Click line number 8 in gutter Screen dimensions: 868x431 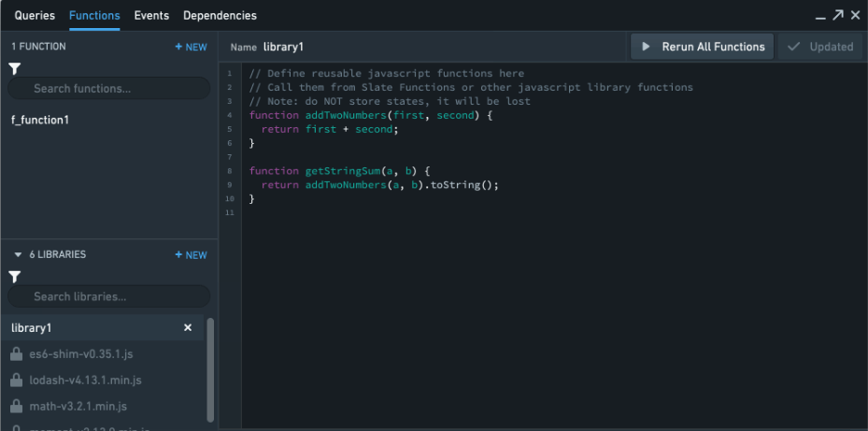(230, 171)
